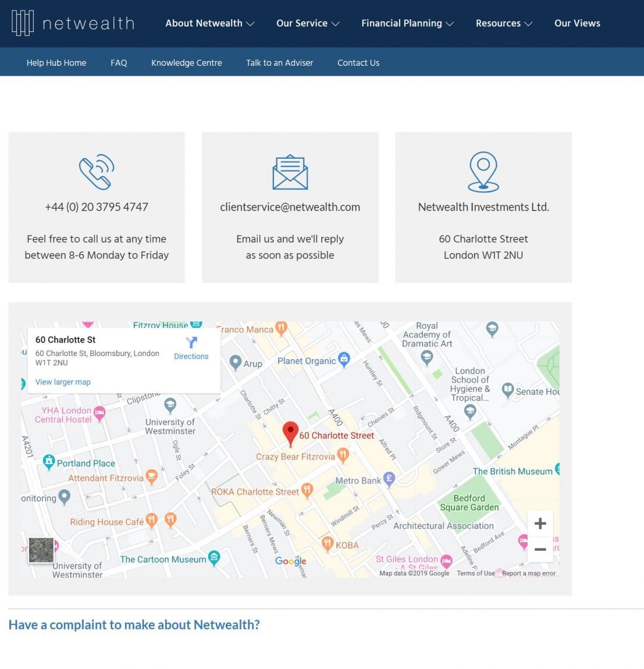Open the map Terms of Use link

tap(475, 573)
